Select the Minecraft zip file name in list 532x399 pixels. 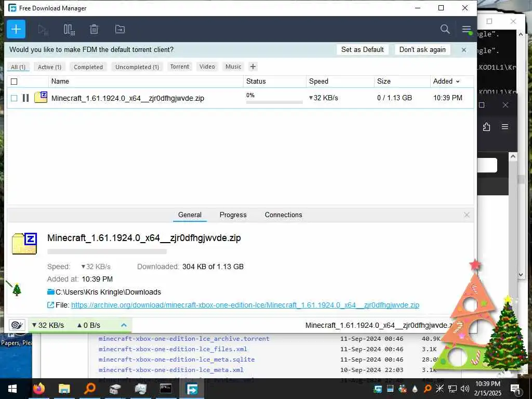pyautogui.click(x=128, y=98)
